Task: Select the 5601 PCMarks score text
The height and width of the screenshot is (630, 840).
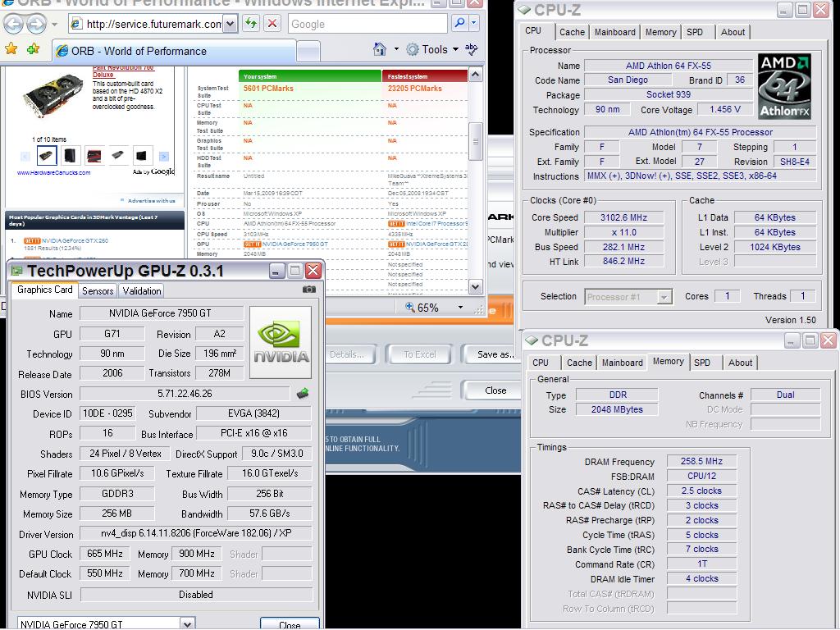Action: pyautogui.click(x=268, y=89)
